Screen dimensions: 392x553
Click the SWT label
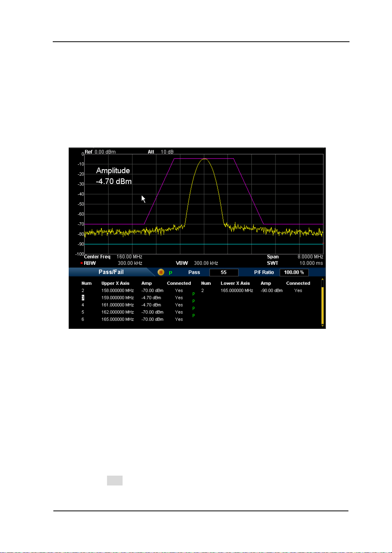(272, 263)
